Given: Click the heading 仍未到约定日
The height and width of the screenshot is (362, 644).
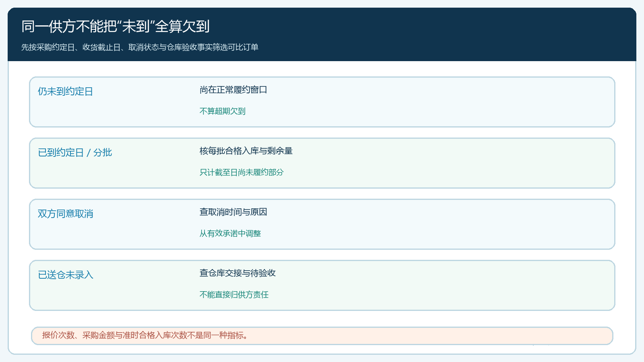Looking at the screenshot, I should (x=65, y=92).
